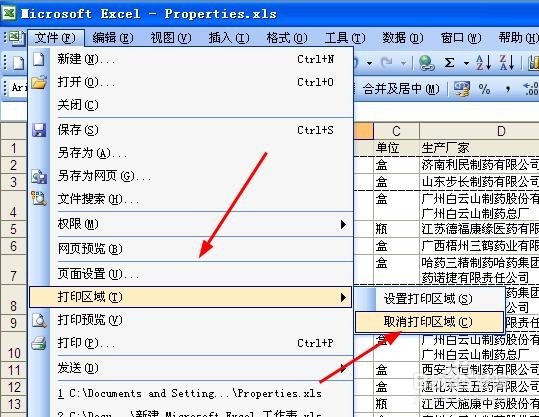Image resolution: width=539 pixels, height=417 pixels.
Task: Click the Excel icon in the title bar
Action: [x=9, y=13]
